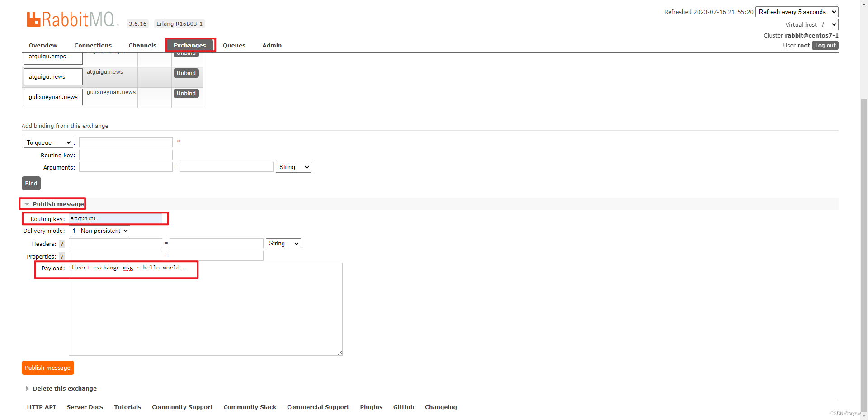This screenshot has height=420, width=868.
Task: Click inside the Payload text area
Action: [205, 309]
